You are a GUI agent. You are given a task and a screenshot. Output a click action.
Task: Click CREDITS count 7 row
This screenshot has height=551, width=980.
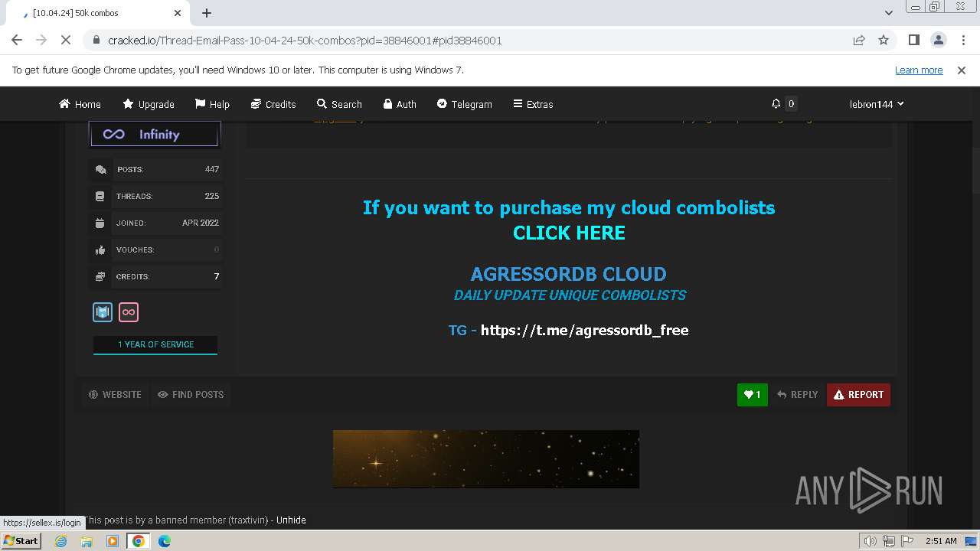click(x=155, y=276)
